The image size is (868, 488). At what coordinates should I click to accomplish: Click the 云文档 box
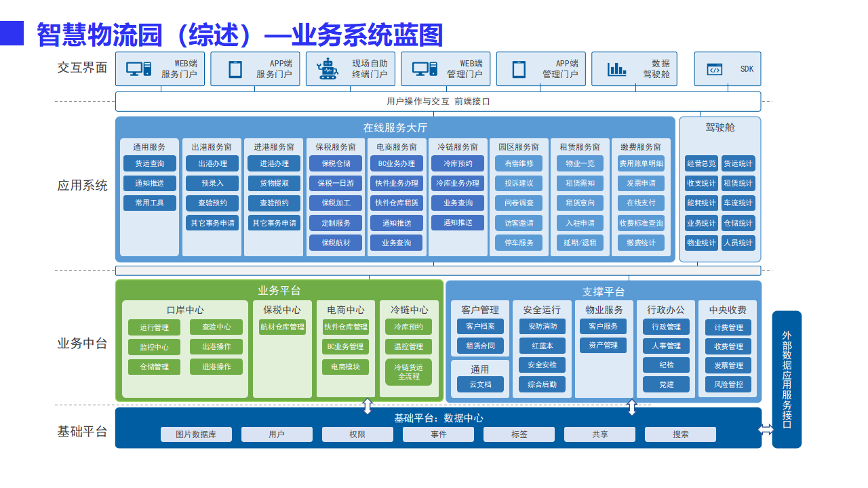(480, 384)
